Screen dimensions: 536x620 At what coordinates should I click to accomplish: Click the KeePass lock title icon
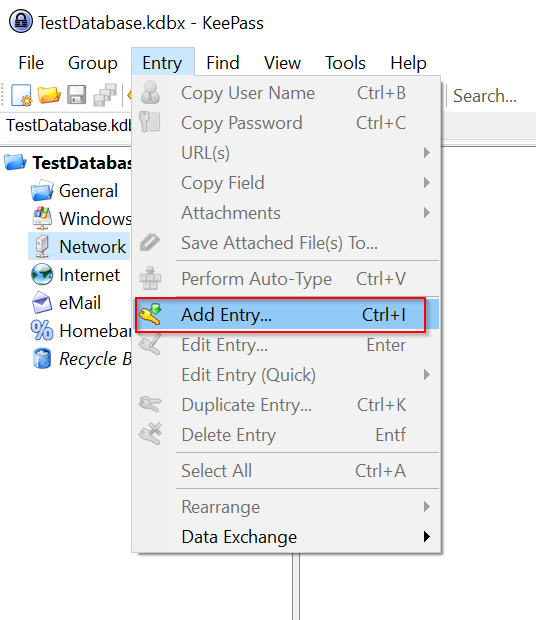point(21,21)
